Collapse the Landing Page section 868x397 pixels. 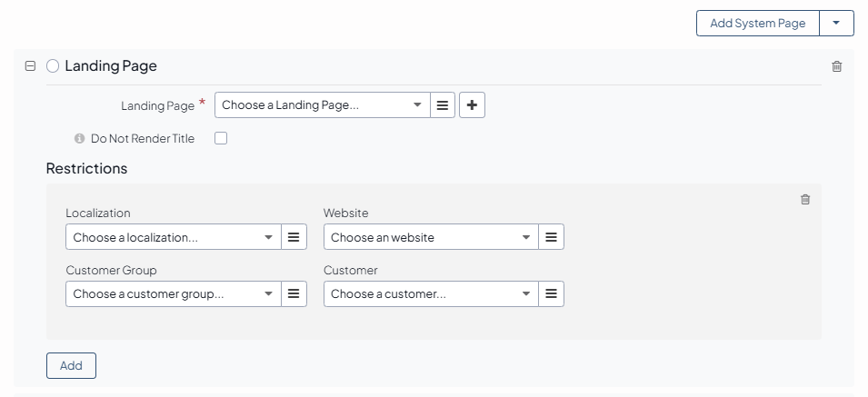pos(30,66)
